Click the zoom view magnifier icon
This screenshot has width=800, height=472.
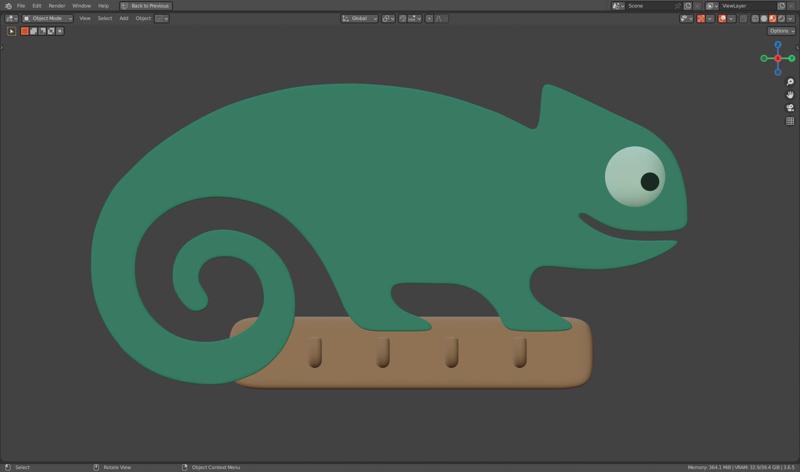[x=790, y=82]
